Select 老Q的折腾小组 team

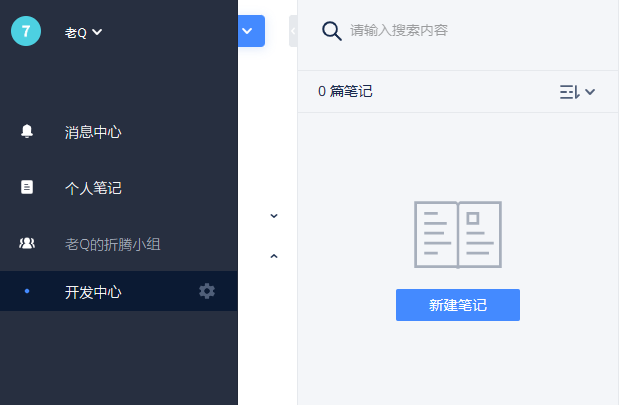pyautogui.click(x=113, y=244)
